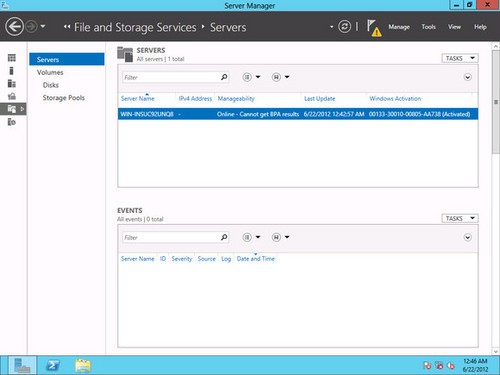Click the scrollbar up arrow
The height and width of the screenshot is (375, 500).
(x=496, y=46)
